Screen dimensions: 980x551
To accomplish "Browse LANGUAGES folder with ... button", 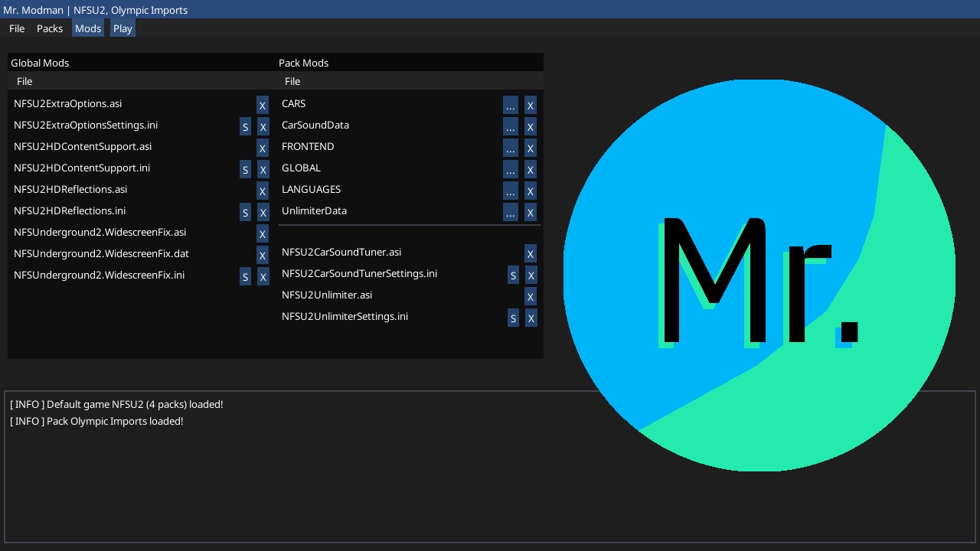I will tap(511, 191).
